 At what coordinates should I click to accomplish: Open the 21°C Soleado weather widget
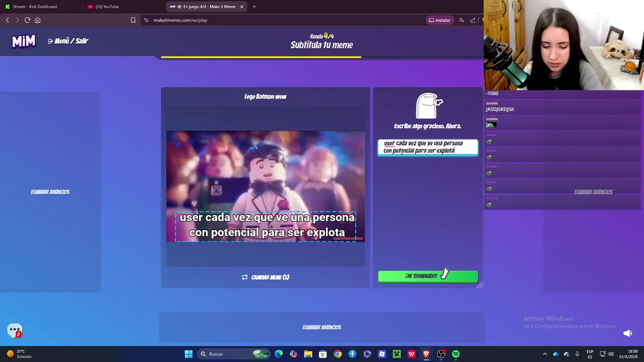coord(19,354)
